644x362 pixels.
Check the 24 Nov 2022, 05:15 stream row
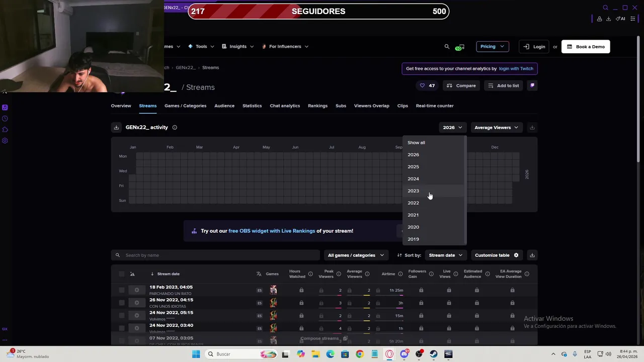click(x=122, y=316)
